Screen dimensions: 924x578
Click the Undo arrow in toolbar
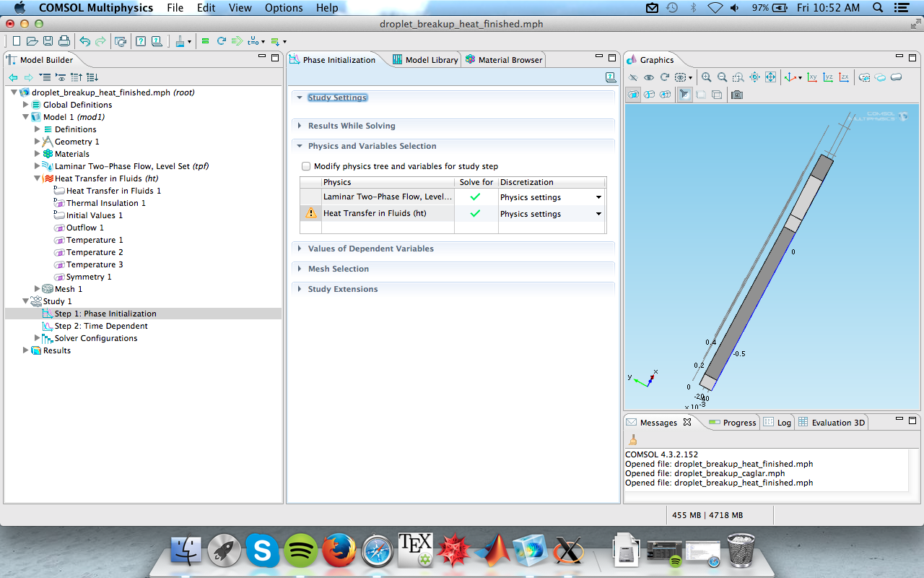pyautogui.click(x=84, y=41)
